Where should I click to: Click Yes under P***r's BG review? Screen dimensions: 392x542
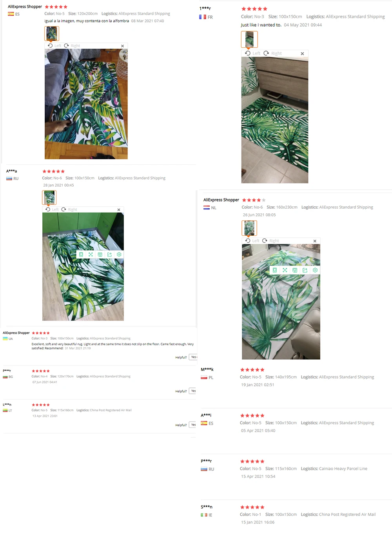[x=193, y=391]
